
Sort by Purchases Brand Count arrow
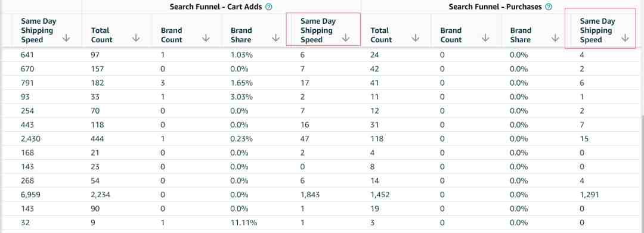coord(485,38)
